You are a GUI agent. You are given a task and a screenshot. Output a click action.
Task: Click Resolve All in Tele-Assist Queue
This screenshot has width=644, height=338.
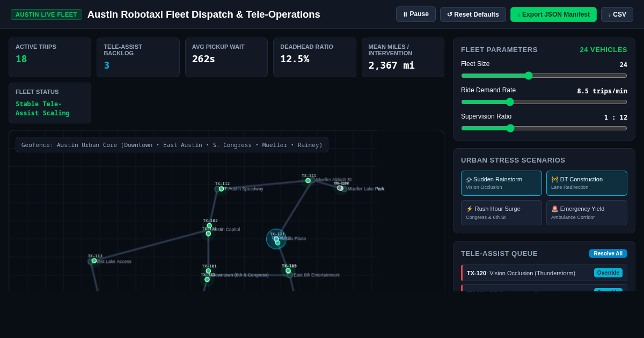pos(608,253)
